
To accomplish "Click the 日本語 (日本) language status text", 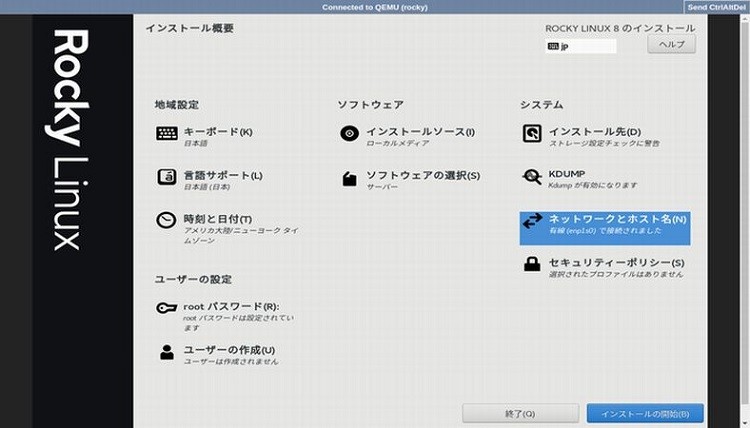I will pos(207,187).
